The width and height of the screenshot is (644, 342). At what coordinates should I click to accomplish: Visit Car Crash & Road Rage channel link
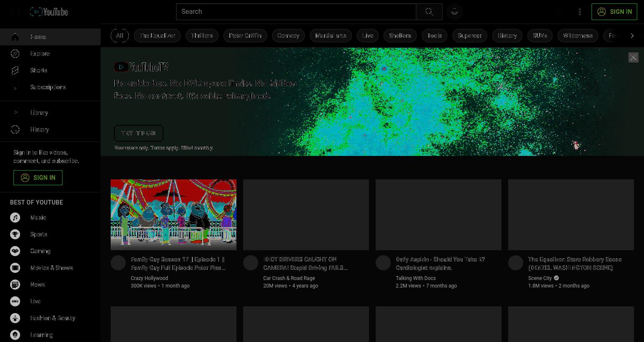289,278
